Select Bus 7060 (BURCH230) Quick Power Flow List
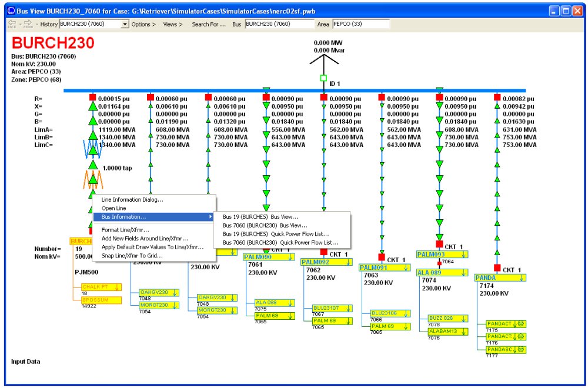Viewport: 588px width, 388px height. coord(280,242)
